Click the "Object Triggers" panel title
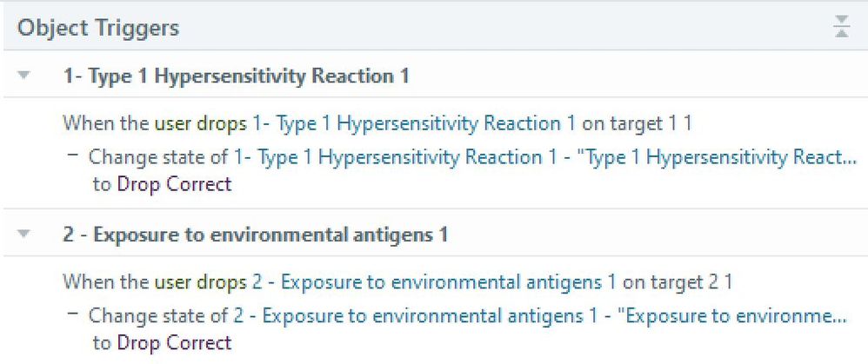Image resolution: width=868 pixels, height=364 pixels. pyautogui.click(x=98, y=28)
